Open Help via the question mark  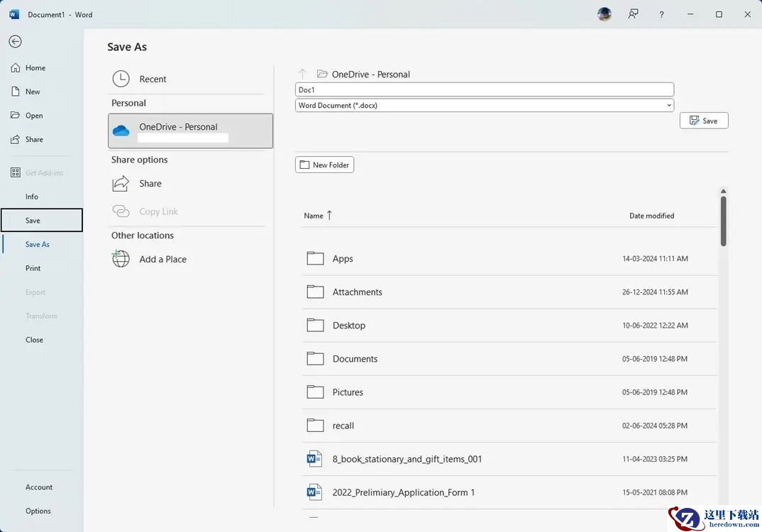661,15
